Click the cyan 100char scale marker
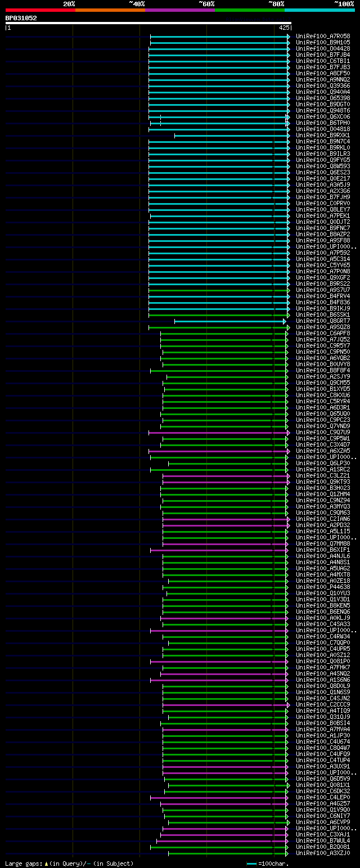This screenshot has width=360, height=868. point(251,863)
